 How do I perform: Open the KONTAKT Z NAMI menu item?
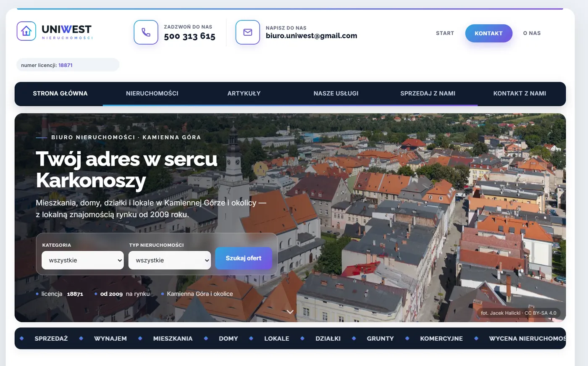coord(520,93)
